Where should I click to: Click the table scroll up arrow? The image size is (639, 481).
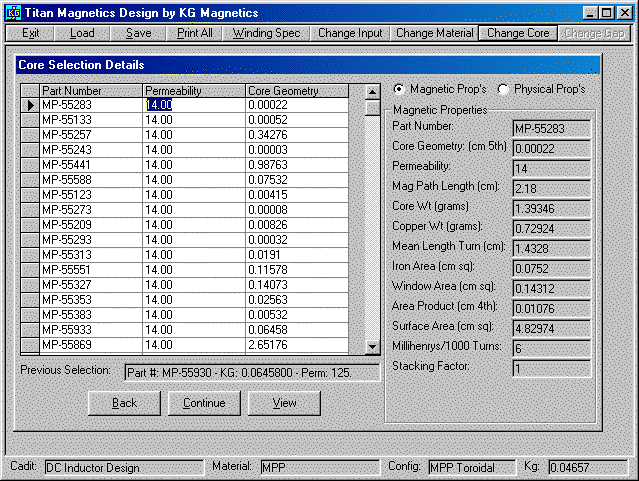[372, 92]
